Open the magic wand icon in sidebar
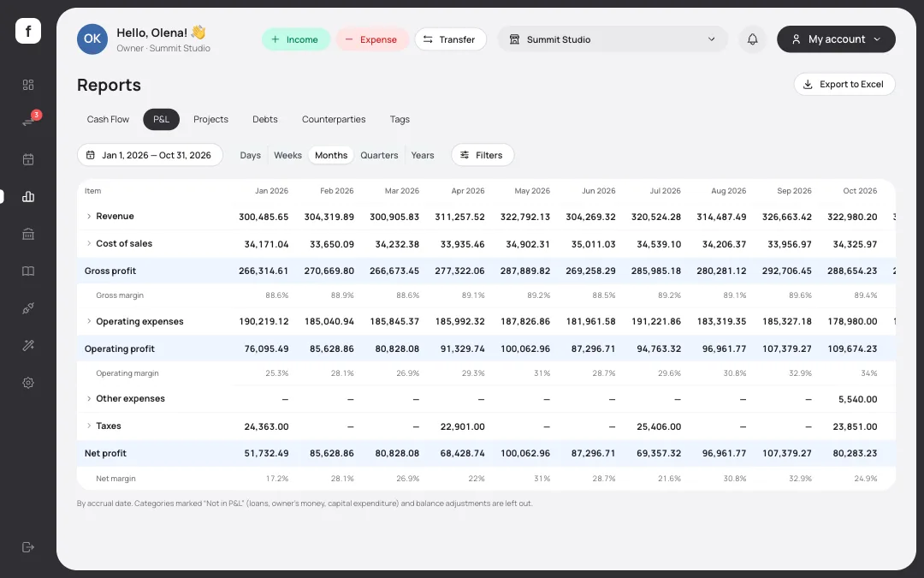 (28, 346)
